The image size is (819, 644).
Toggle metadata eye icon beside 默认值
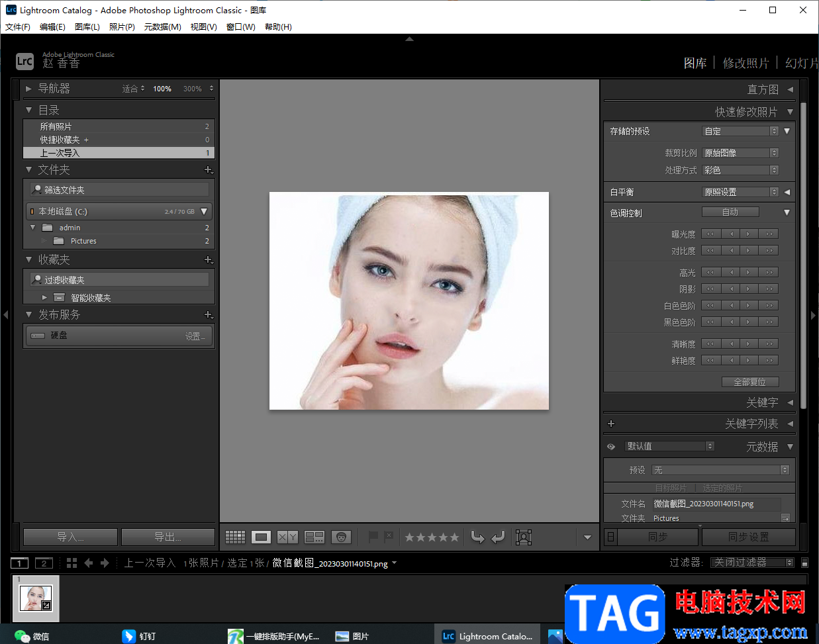tap(611, 447)
